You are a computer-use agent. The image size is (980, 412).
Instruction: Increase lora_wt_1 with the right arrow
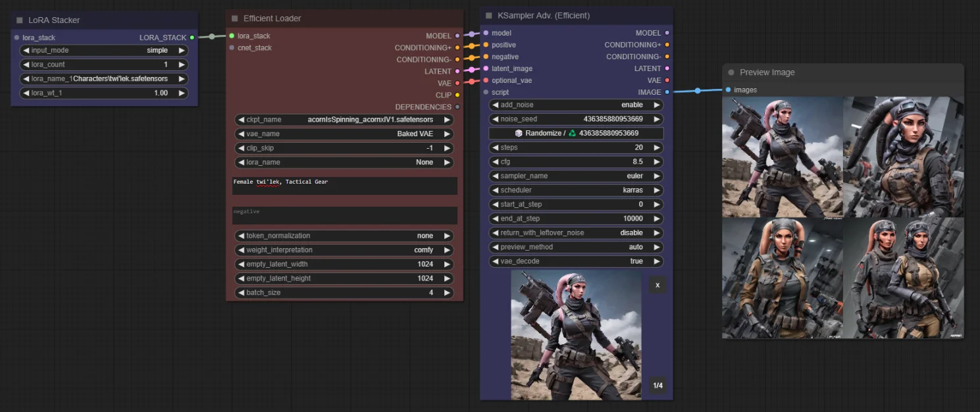[x=182, y=93]
